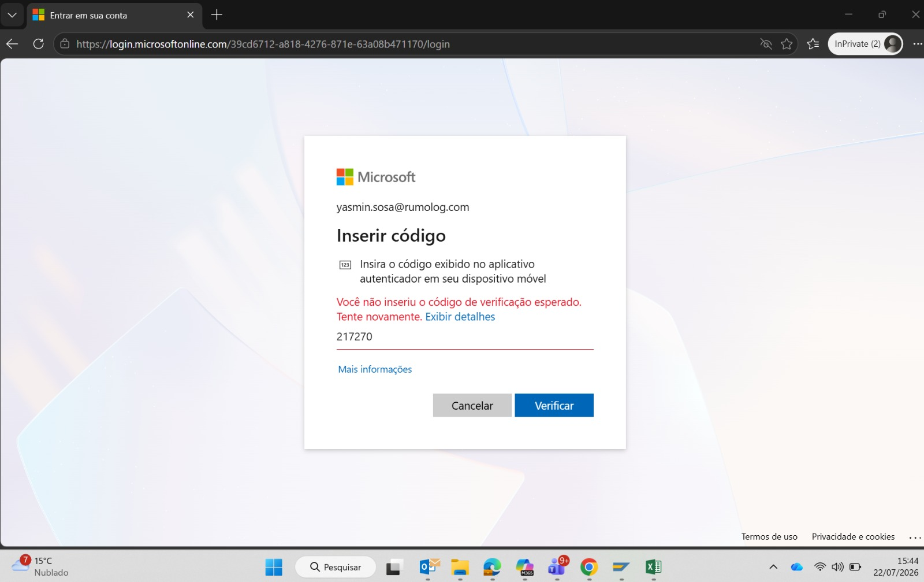Open the browser tab search chevron
Viewport: 924px width, 582px height.
[x=12, y=15]
